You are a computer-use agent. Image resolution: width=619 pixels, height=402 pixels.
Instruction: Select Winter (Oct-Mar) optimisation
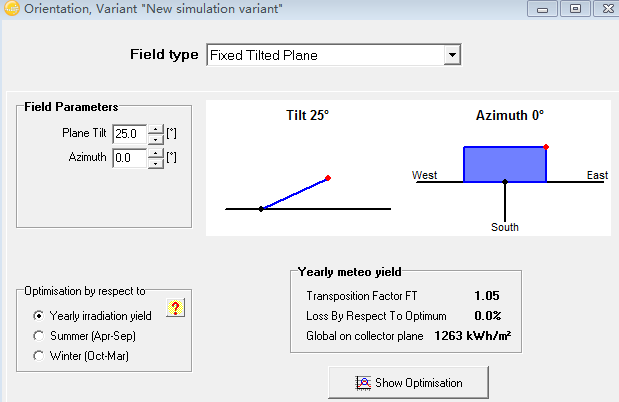pyautogui.click(x=39, y=356)
